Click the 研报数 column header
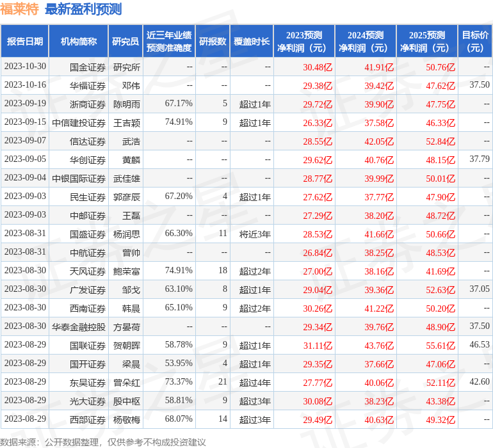 [x=213, y=41]
